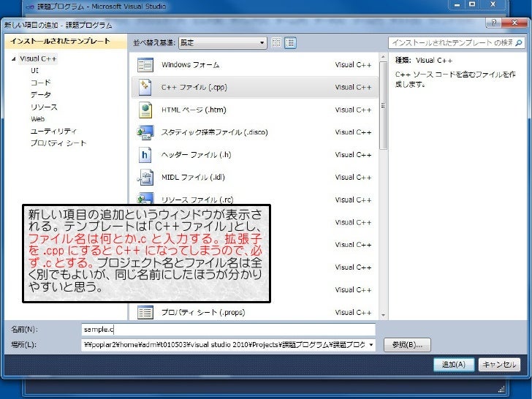
Task: Close the 新しい項目の追加 dialog
Action: pyautogui.click(x=514, y=23)
